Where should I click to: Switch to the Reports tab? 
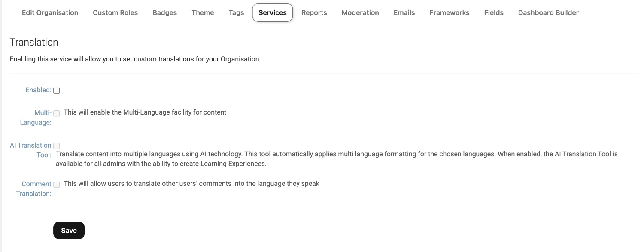[x=314, y=12]
